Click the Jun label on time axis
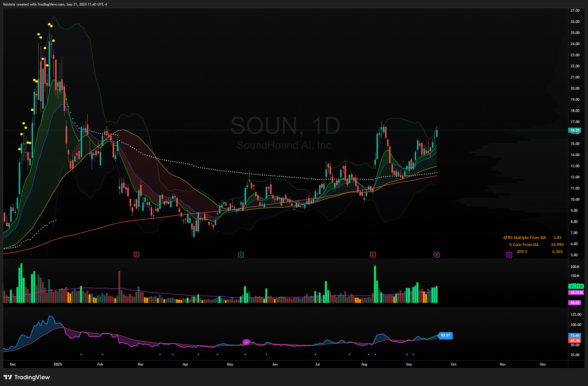 pyautogui.click(x=275, y=364)
